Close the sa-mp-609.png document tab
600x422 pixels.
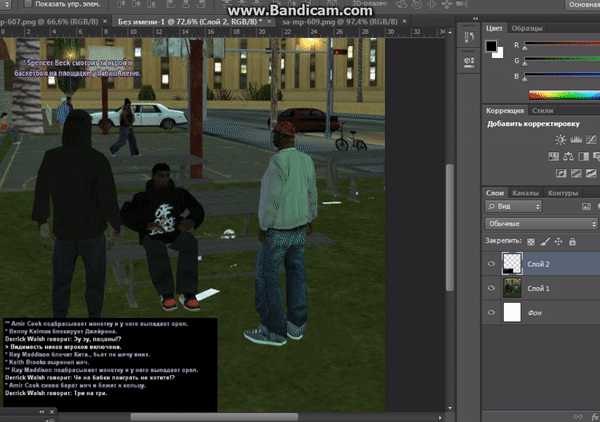click(404, 22)
